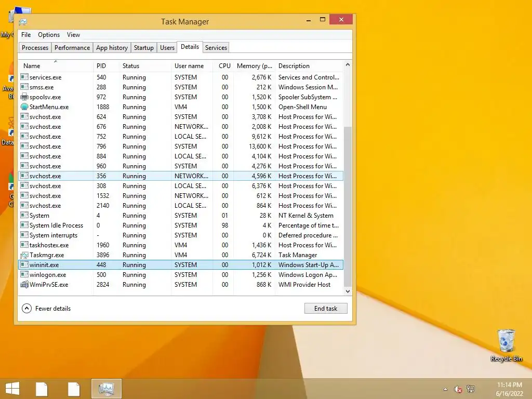The width and height of the screenshot is (532, 399).
Task: Switch to the Startup tab
Action: tap(143, 48)
